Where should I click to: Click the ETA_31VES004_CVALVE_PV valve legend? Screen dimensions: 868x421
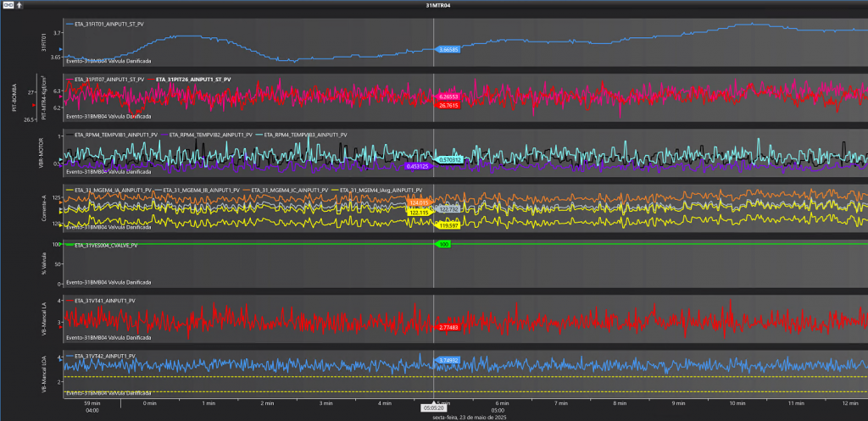pyautogui.click(x=106, y=245)
